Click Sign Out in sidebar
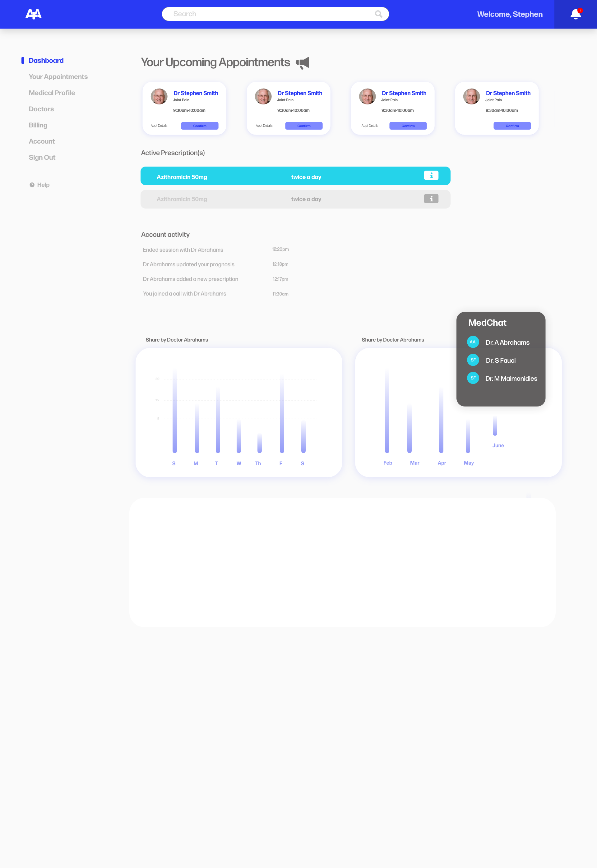This screenshot has height=868, width=597. [x=42, y=157]
